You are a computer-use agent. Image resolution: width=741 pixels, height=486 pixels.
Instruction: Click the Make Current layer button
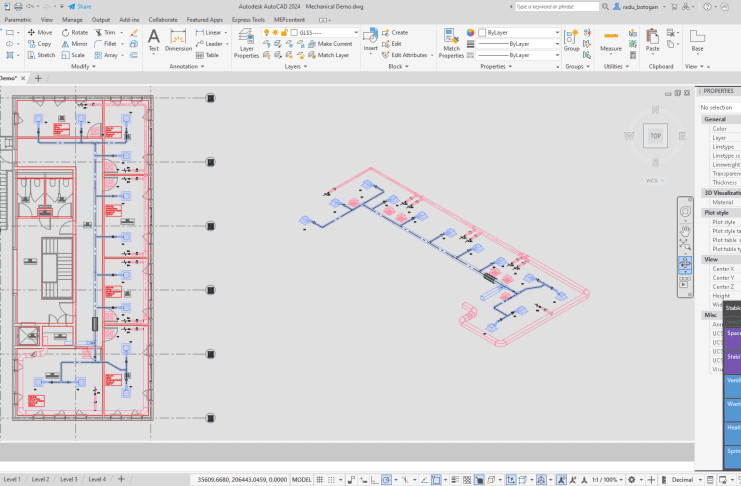pos(331,44)
